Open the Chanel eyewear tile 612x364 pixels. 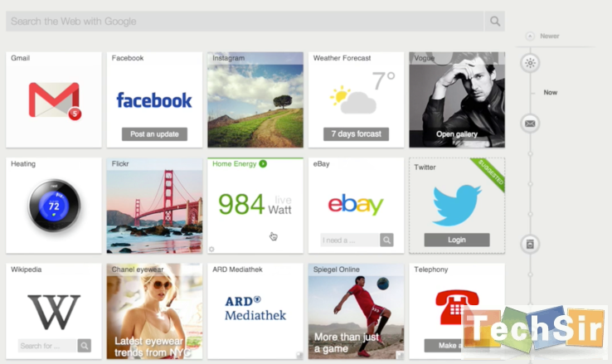pyautogui.click(x=154, y=311)
